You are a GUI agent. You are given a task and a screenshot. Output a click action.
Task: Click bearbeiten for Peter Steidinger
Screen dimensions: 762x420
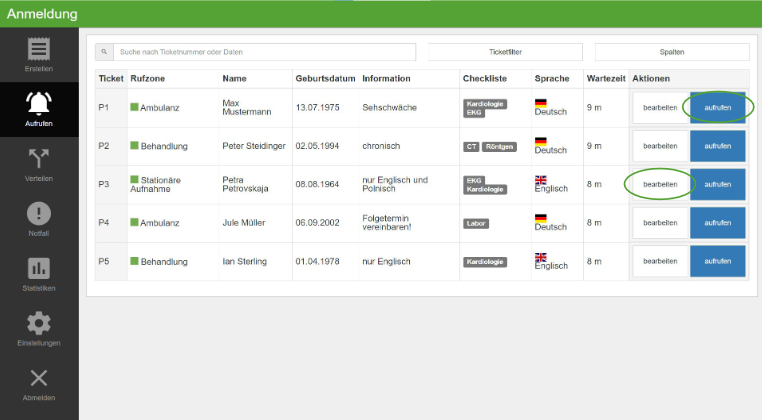[660, 146]
